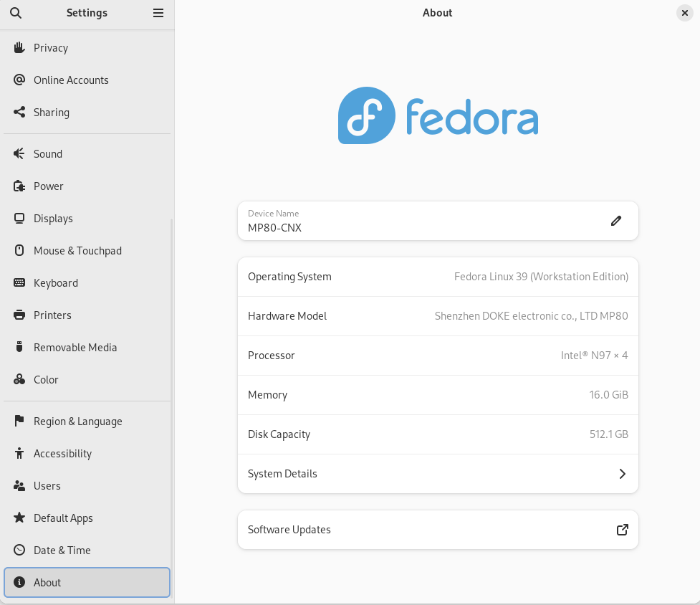Click the Processor label
700x605 pixels.
point(271,356)
